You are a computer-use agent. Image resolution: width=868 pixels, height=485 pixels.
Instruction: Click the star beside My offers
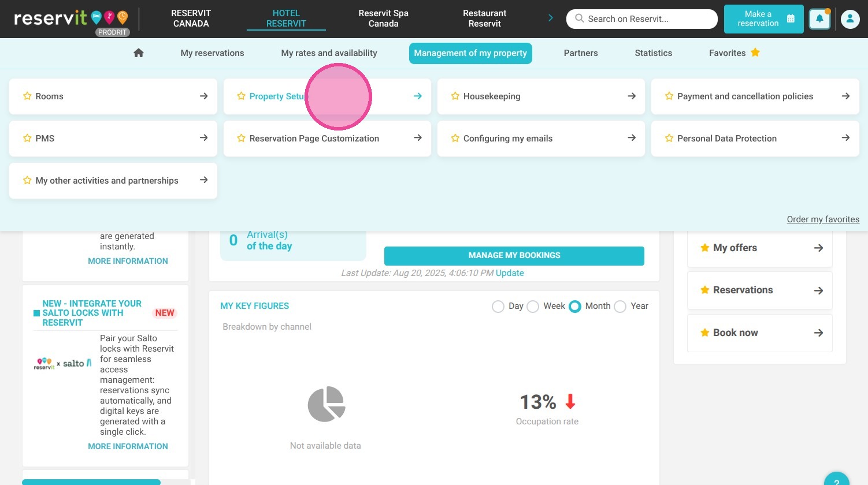705,248
